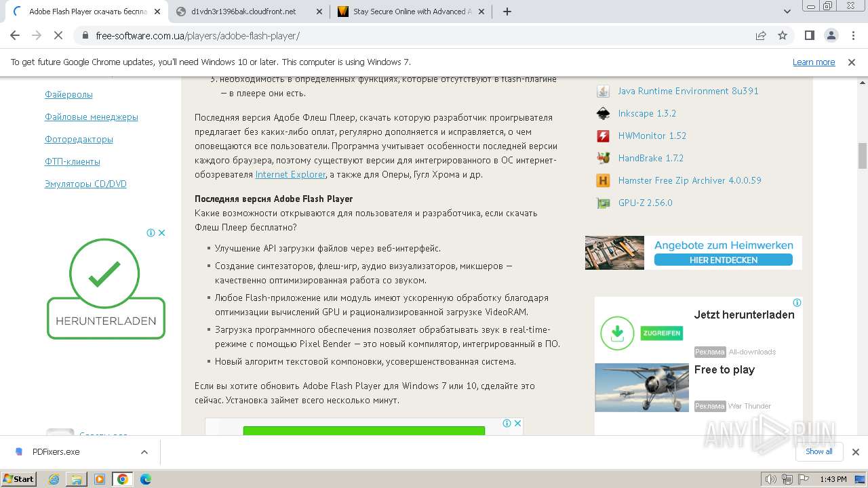View site information lock icon

coord(85,35)
